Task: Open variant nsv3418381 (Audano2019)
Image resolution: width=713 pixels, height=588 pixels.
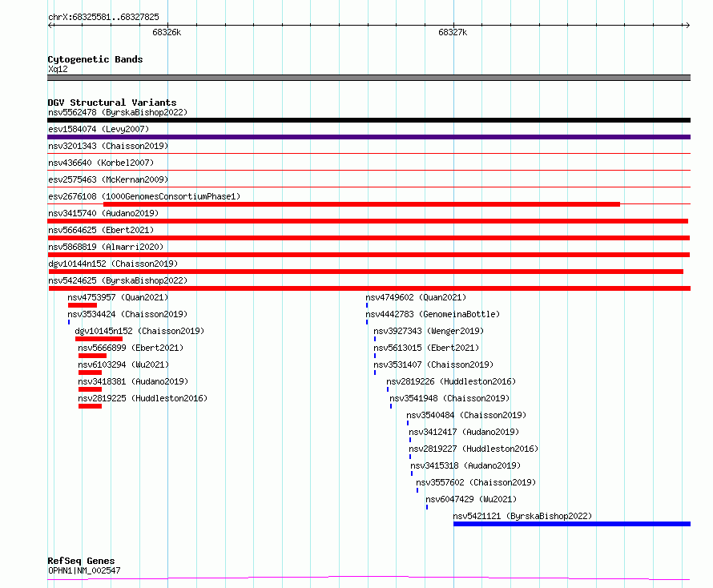Action: pyautogui.click(x=133, y=381)
